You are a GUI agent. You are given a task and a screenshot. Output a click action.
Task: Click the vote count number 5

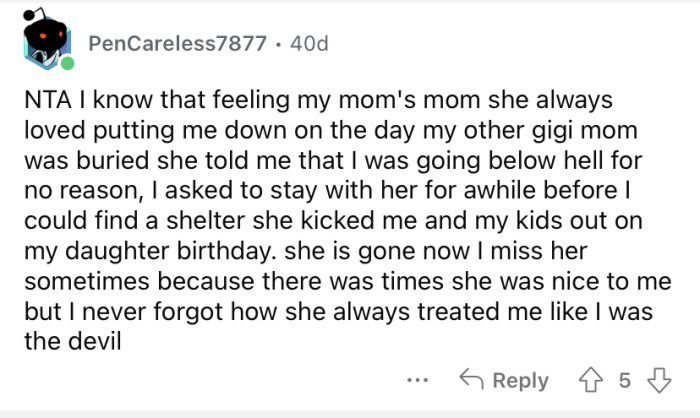[x=625, y=380]
